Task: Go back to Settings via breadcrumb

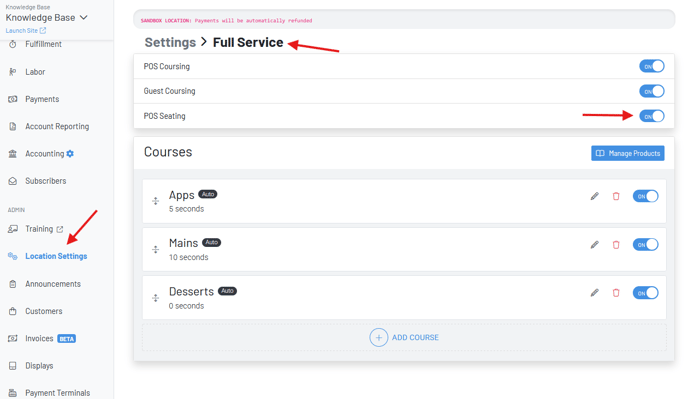Action: [x=170, y=43]
